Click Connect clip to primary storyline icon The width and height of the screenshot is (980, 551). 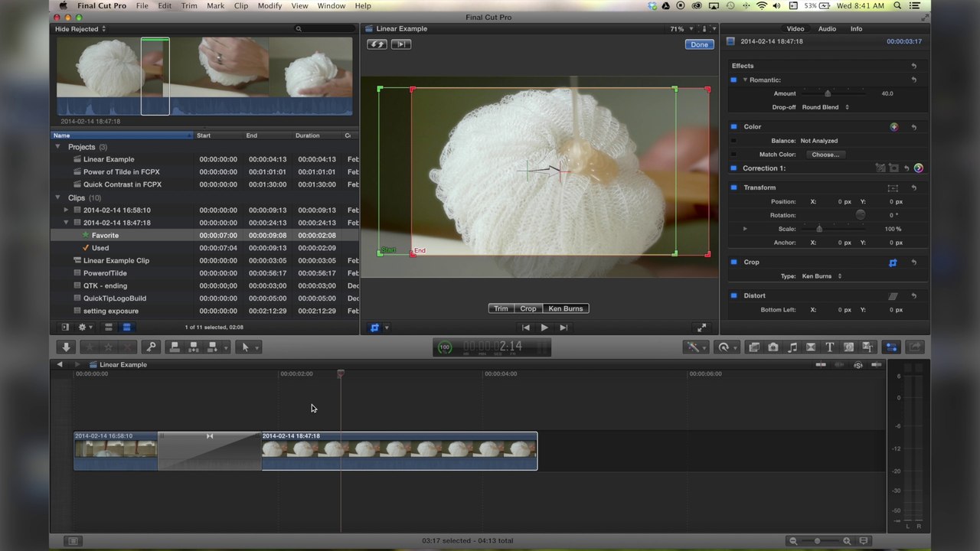175,347
